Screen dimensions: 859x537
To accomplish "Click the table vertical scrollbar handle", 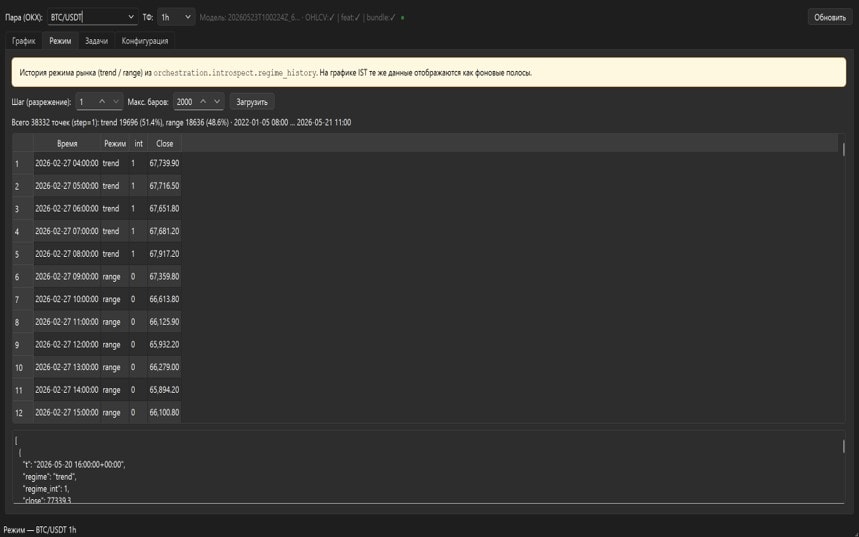I will point(843,150).
